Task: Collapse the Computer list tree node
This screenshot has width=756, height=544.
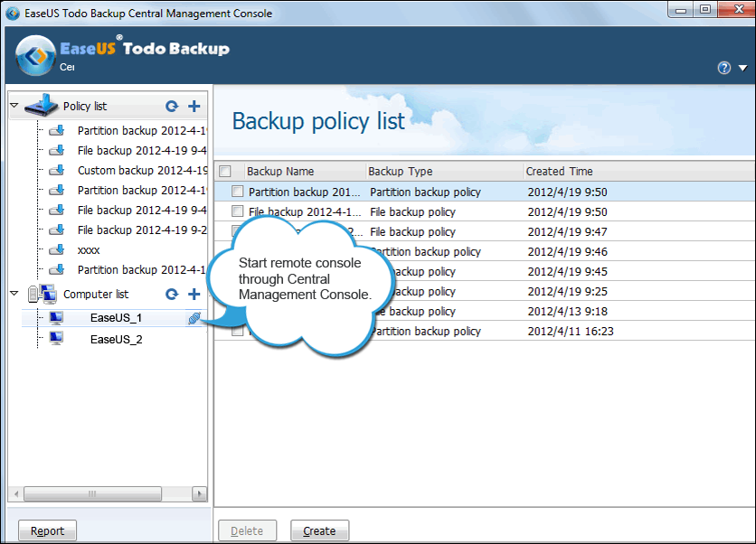Action: [x=14, y=294]
